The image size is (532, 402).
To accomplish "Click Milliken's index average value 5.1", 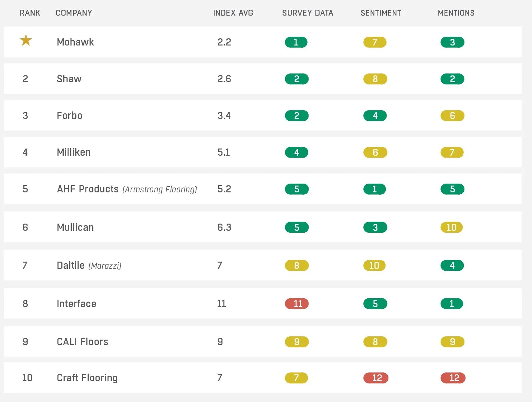I will tap(224, 152).
